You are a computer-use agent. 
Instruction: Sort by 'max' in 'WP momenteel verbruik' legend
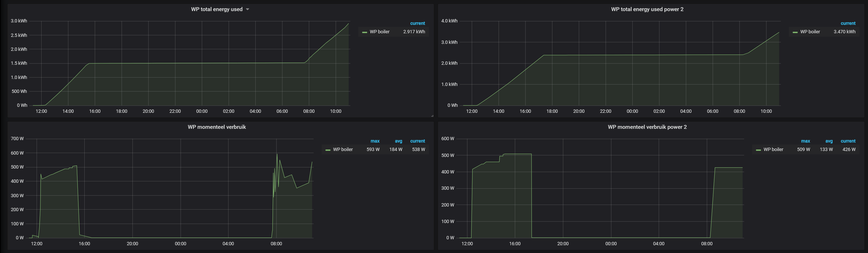point(375,141)
